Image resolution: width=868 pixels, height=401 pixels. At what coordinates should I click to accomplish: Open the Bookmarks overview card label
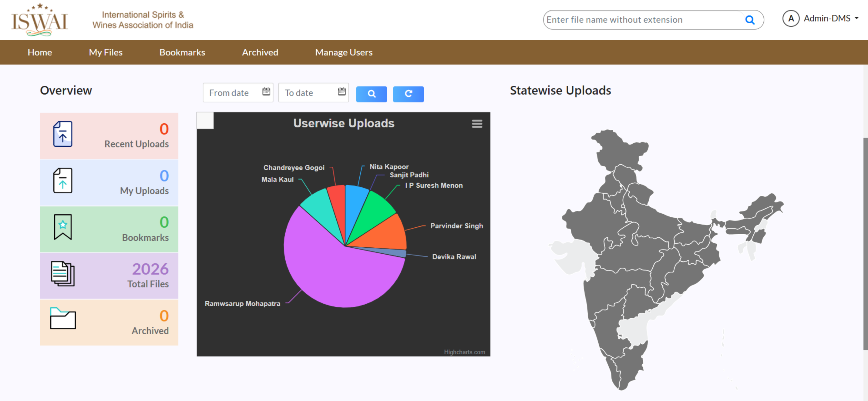(x=145, y=238)
